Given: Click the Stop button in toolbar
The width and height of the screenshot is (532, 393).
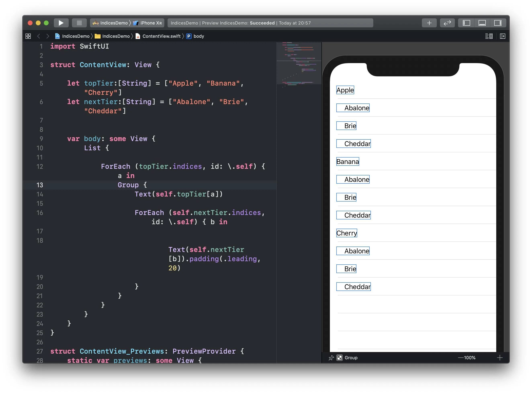Looking at the screenshot, I should click(x=79, y=23).
